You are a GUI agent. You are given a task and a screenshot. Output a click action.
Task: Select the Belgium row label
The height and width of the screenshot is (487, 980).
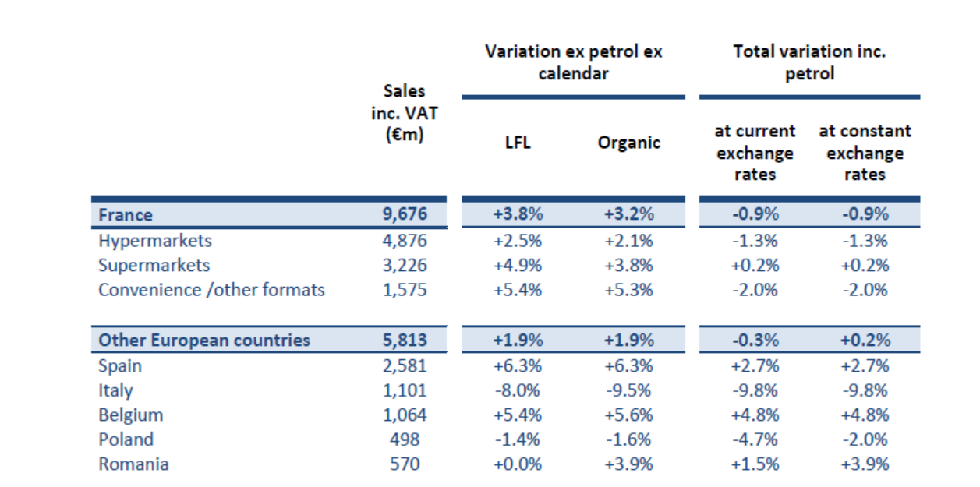tap(131, 415)
